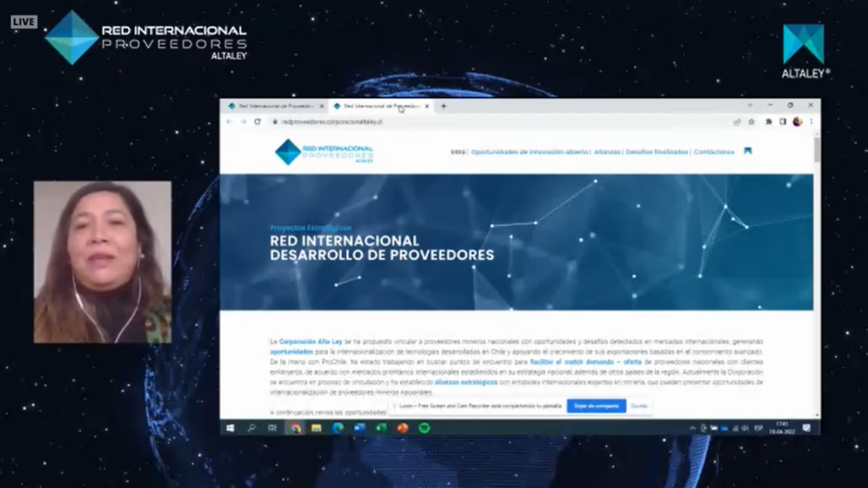
Task: Expand the Chrome tab search chevron
Action: click(x=749, y=106)
